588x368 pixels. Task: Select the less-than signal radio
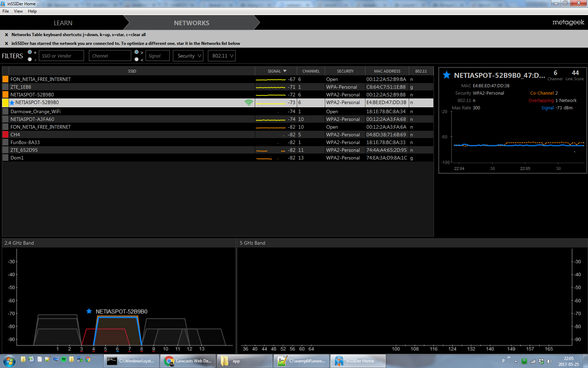point(136,59)
